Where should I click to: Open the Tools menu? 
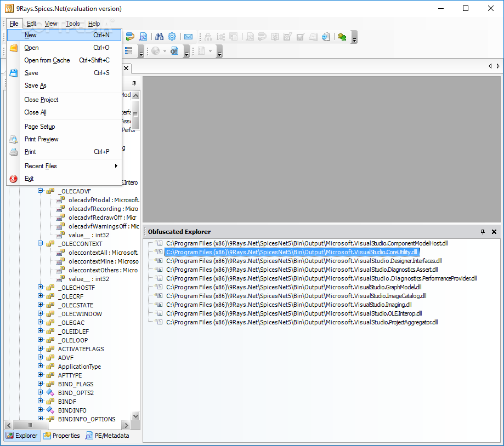72,24
